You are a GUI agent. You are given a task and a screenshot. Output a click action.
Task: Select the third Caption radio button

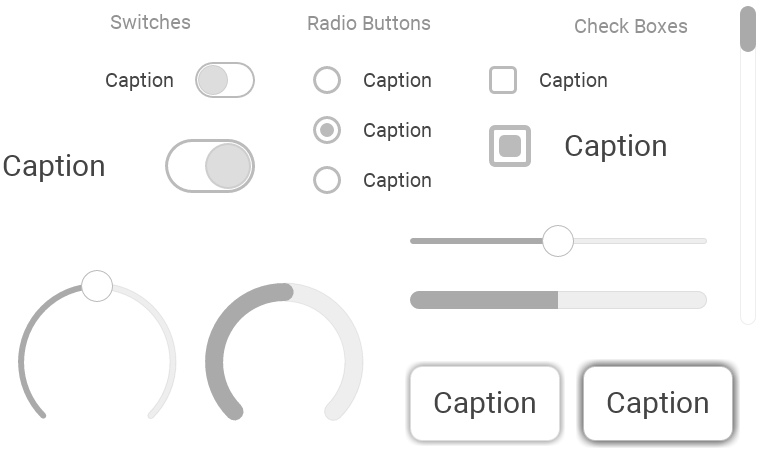[327, 180]
